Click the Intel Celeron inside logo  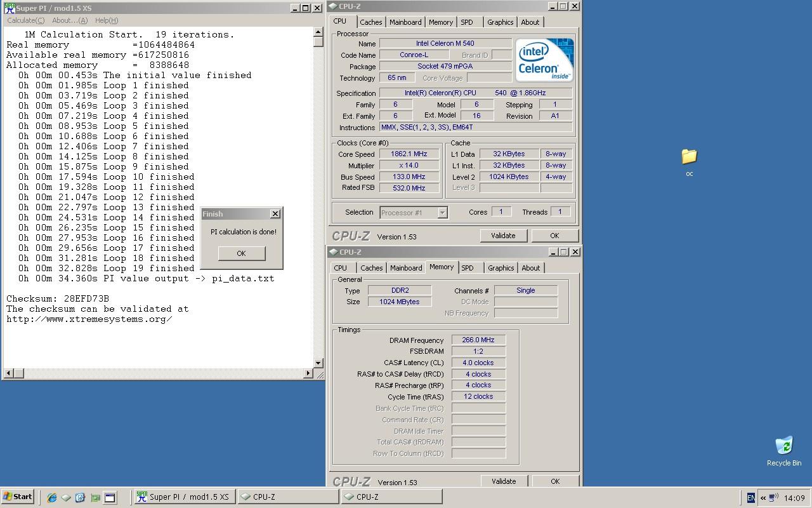tap(545, 60)
